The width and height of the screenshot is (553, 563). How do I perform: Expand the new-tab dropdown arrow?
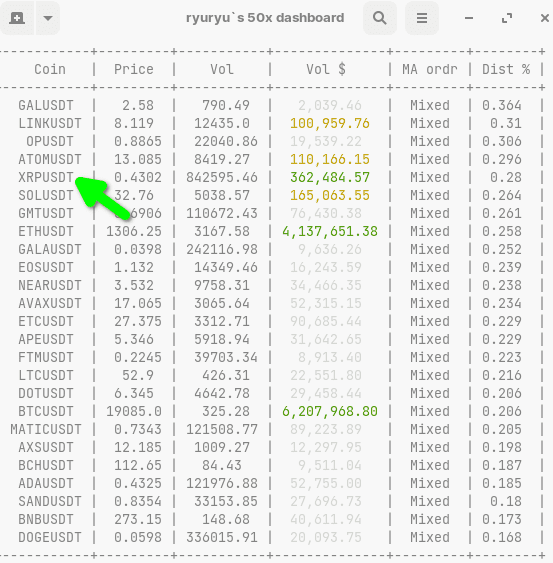coord(48,18)
